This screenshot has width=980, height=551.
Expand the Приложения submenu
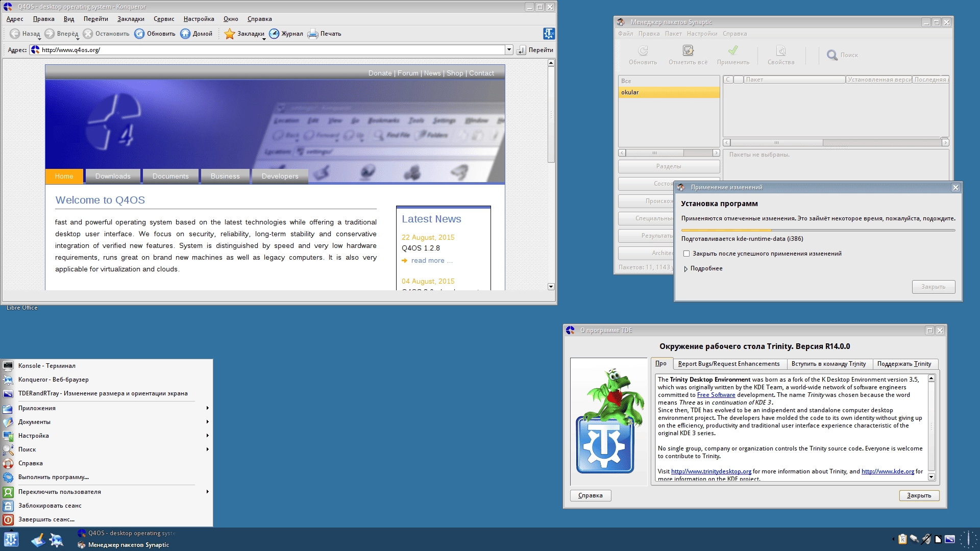coord(106,408)
